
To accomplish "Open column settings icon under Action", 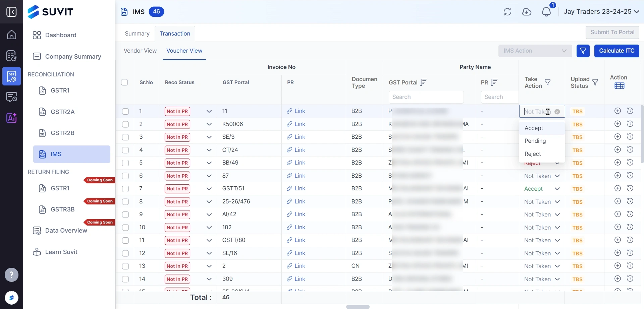I will pos(619,86).
